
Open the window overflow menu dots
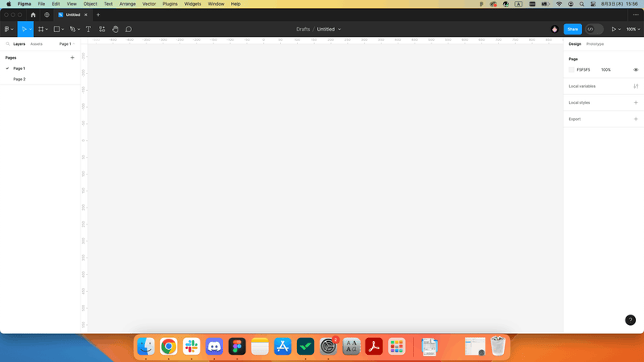(x=636, y=14)
